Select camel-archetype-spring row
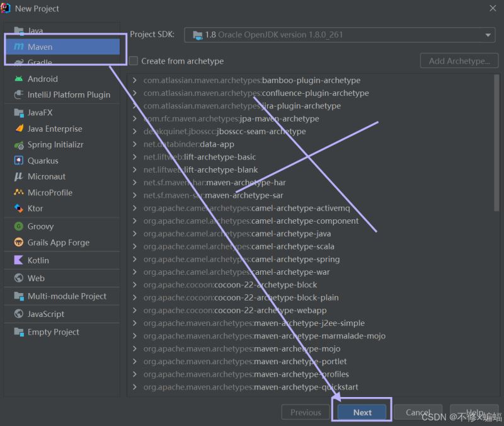Screen dimensions: 504x426 pyautogui.click(x=311, y=259)
